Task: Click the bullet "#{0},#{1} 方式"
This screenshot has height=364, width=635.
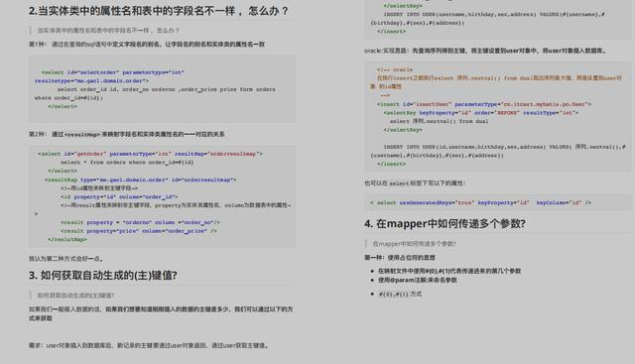Action: (x=400, y=294)
